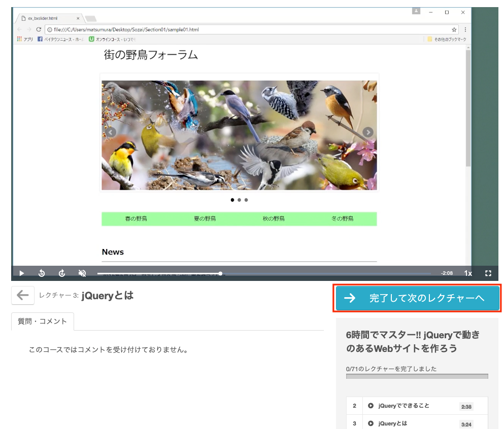Click 冬の野鳥 in the green menu
This screenshot has height=429, width=504.
click(x=342, y=219)
